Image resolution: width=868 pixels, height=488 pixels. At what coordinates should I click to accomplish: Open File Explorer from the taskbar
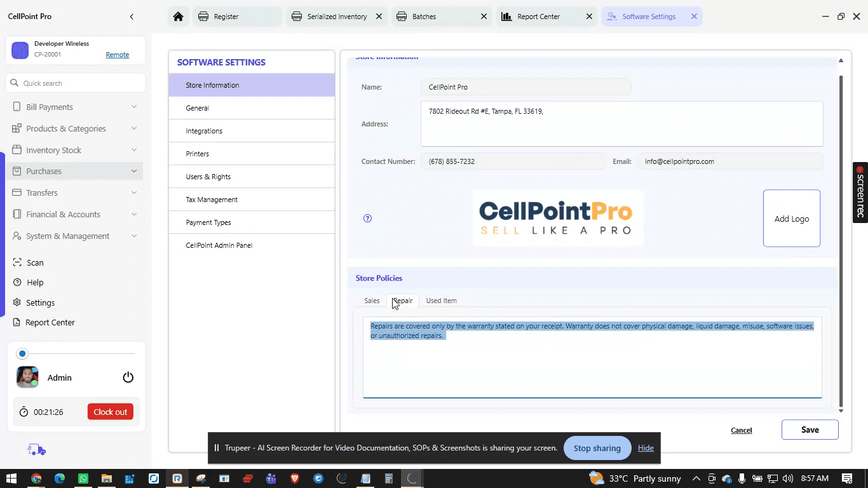click(107, 478)
